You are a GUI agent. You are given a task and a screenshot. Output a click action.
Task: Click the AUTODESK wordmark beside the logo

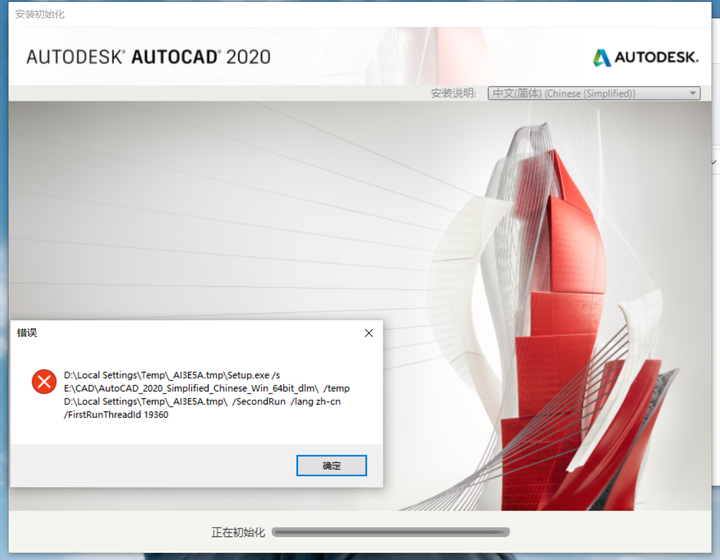[658, 58]
